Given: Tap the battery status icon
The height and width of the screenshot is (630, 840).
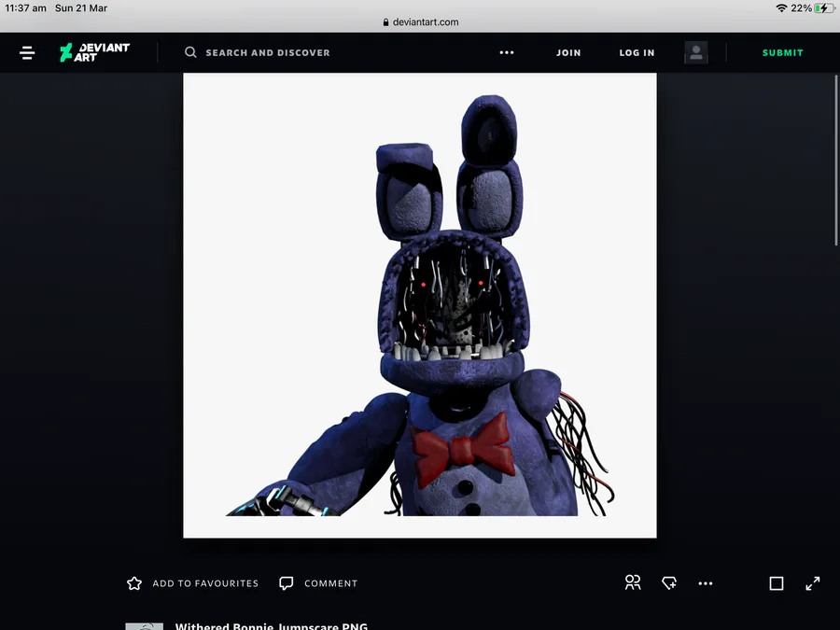Looking at the screenshot, I should (824, 8).
